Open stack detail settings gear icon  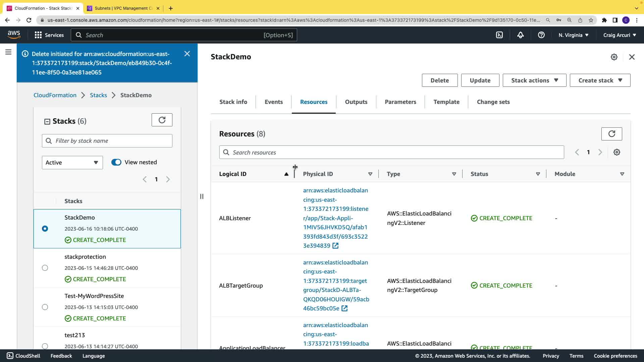pos(614,57)
